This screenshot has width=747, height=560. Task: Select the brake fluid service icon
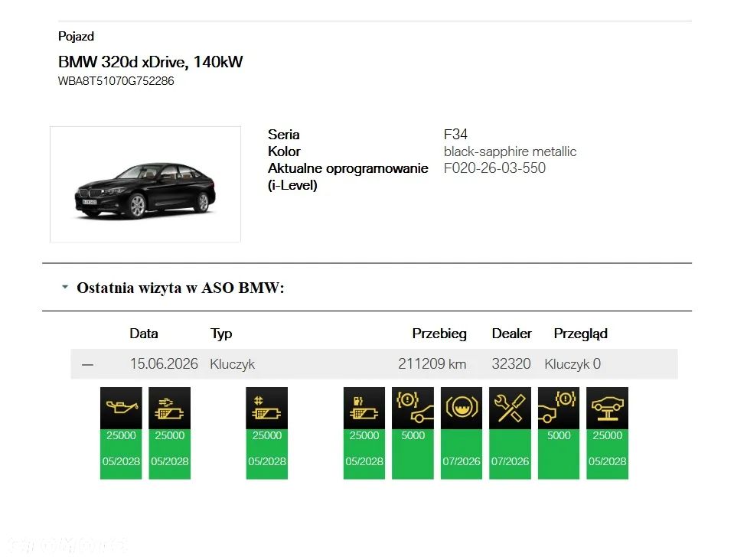click(x=462, y=408)
